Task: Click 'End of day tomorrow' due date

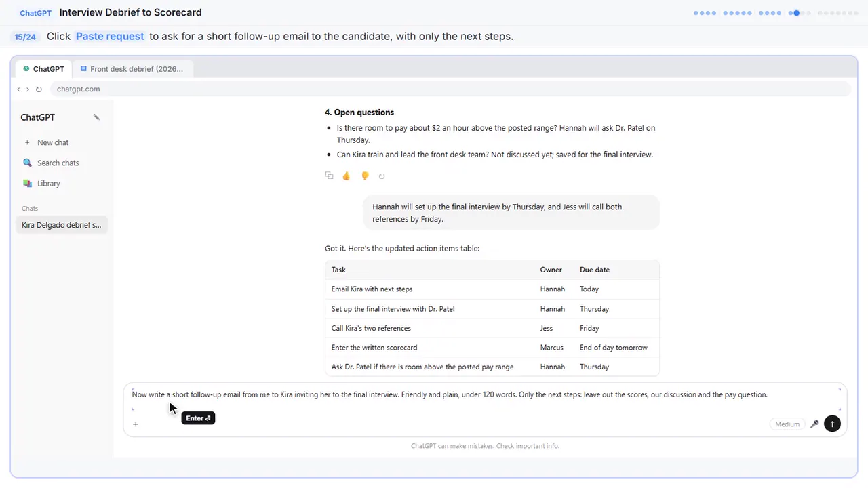Action: point(614,348)
